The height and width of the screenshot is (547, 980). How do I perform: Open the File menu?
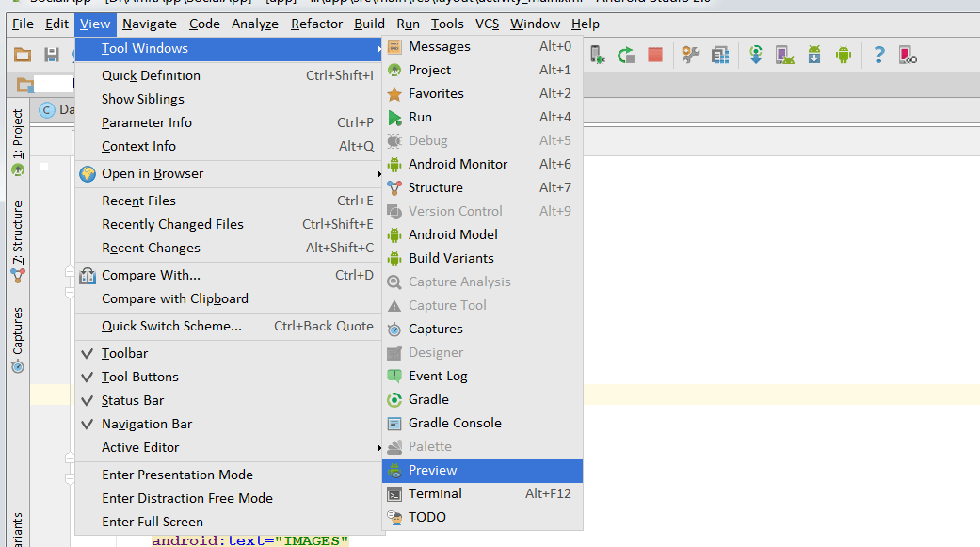(23, 24)
